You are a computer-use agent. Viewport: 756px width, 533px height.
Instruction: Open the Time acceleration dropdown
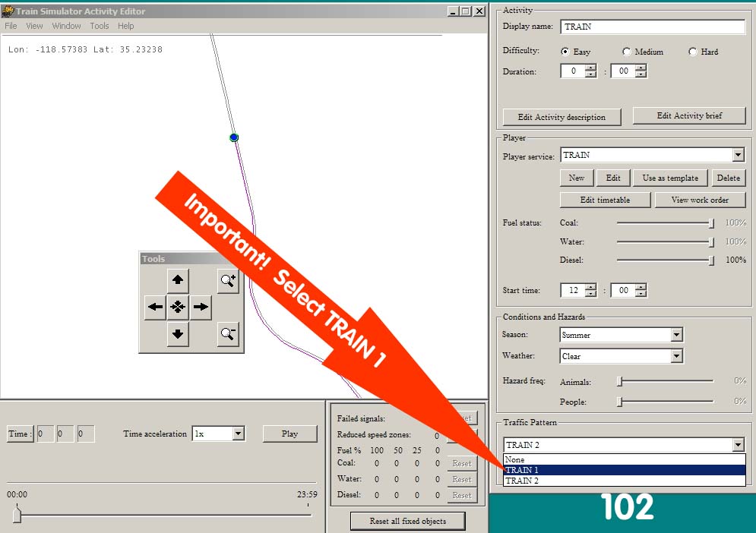238,434
